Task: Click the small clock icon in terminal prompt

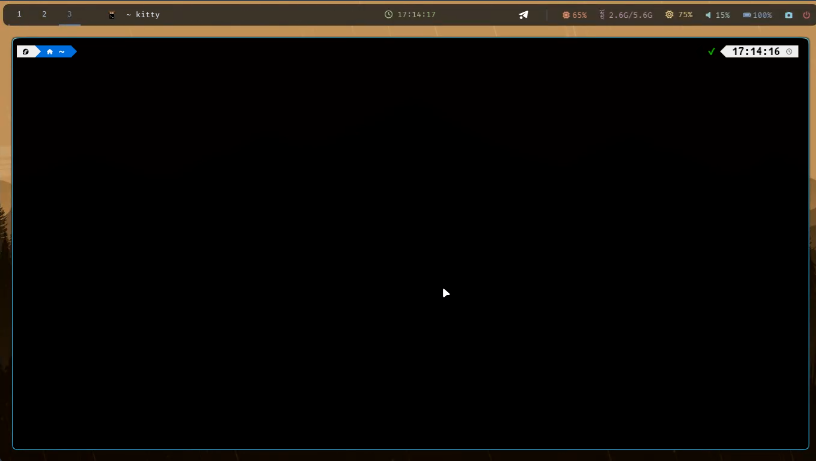Action: pos(789,52)
